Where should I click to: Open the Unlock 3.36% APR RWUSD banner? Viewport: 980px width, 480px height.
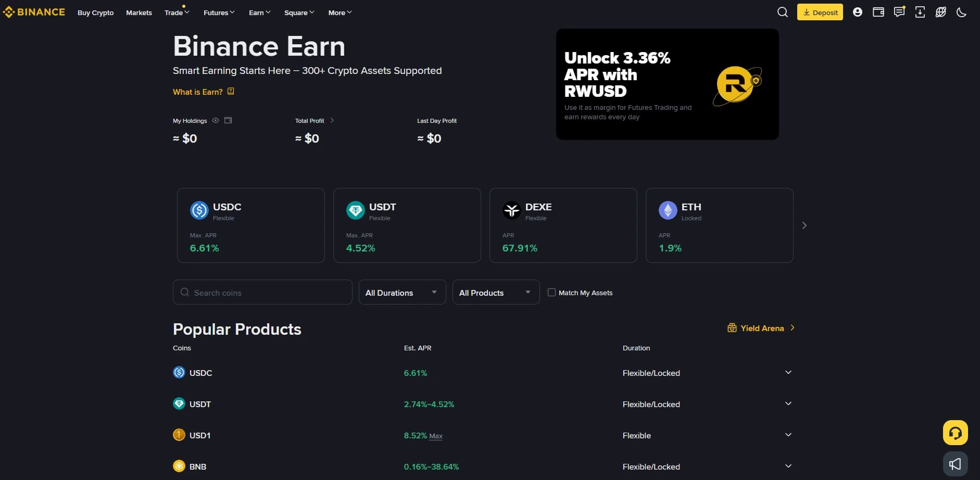[667, 84]
